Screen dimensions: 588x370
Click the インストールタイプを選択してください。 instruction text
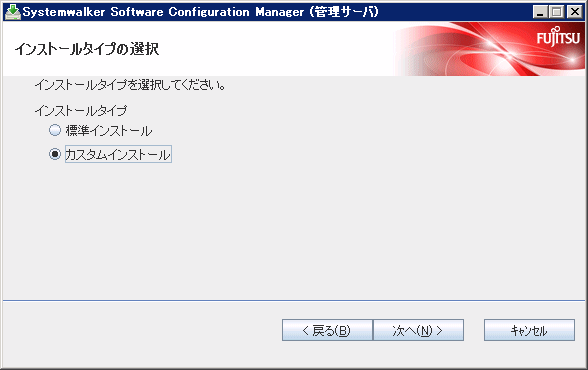(130, 85)
